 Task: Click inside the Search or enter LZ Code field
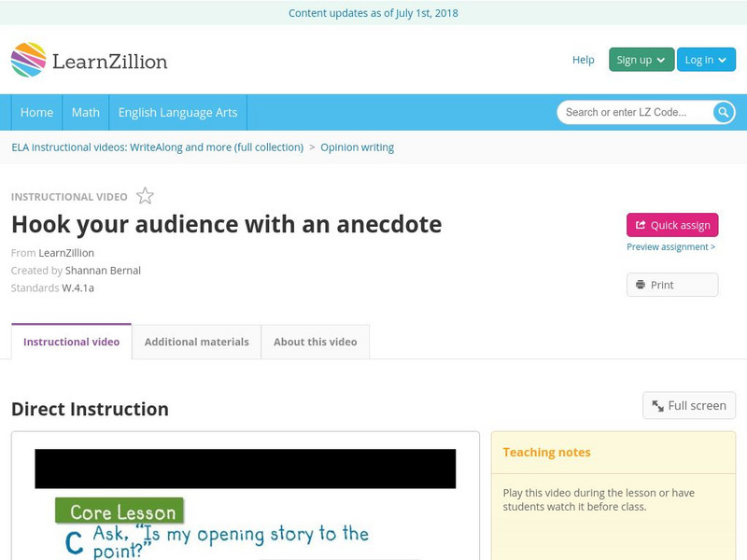pyautogui.click(x=626, y=112)
